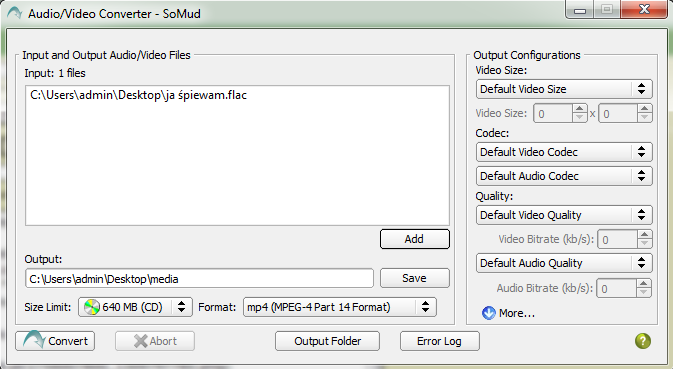
Task: Expand the Default Video Codec dropdown
Action: (564, 152)
